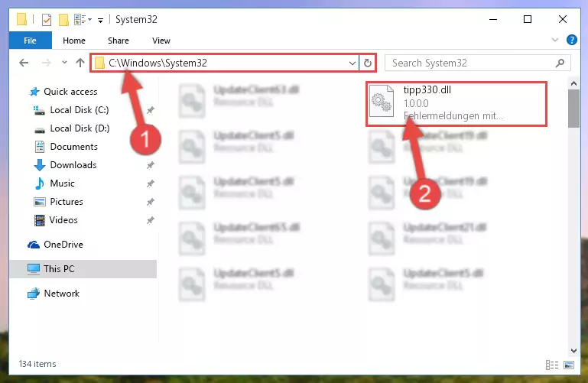This screenshot has height=383, width=588.
Task: Expand the address bar history dropdown
Action: 352,63
